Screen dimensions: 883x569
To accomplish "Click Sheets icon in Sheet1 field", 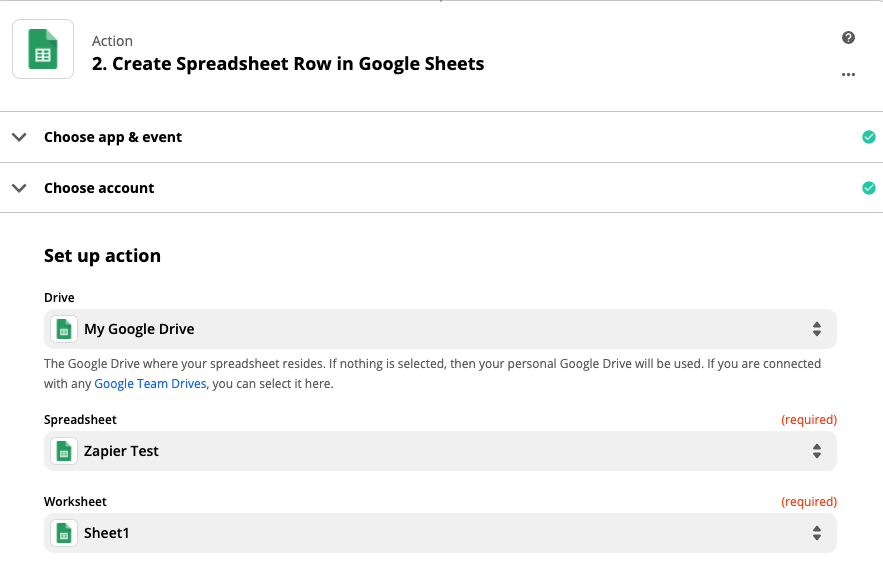I will click(64, 533).
